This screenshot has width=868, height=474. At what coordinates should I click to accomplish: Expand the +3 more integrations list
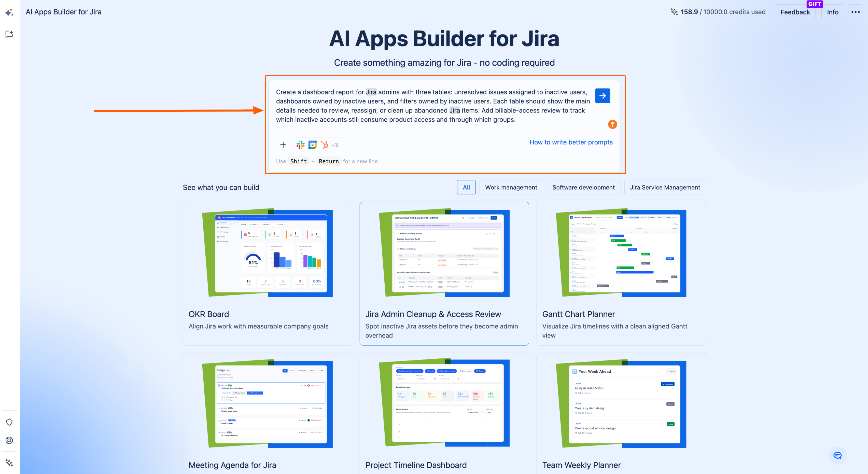[334, 145]
